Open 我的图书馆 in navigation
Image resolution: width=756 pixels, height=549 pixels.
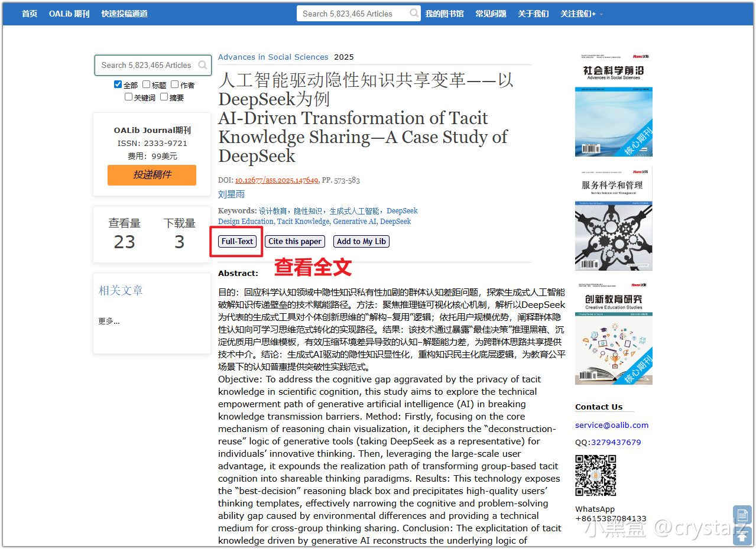point(444,14)
